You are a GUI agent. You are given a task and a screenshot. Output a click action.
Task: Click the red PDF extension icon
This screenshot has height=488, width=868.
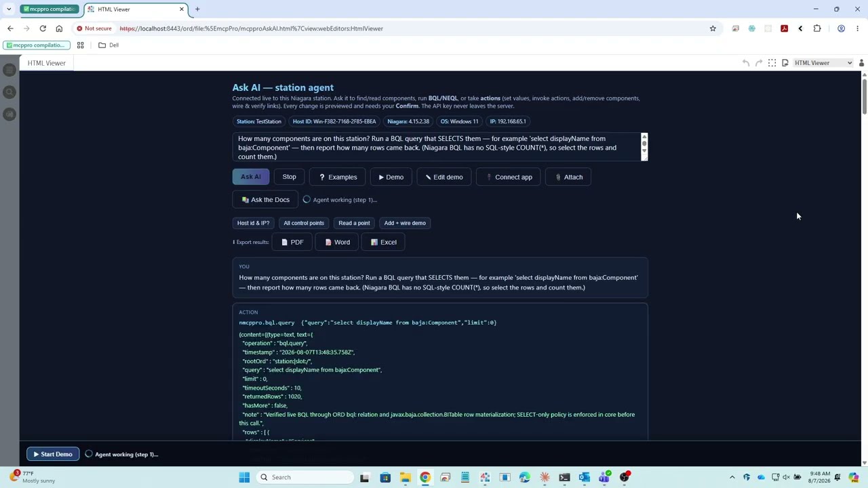pyautogui.click(x=784, y=28)
